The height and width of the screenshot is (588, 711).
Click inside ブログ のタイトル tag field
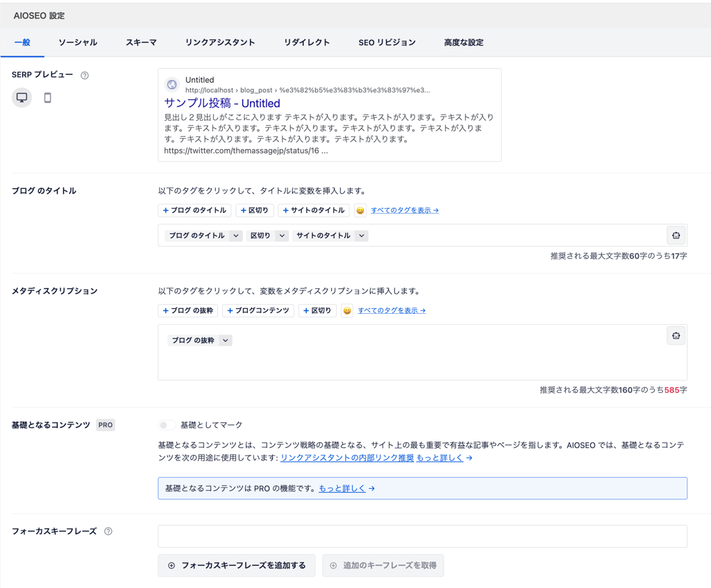coord(423,235)
